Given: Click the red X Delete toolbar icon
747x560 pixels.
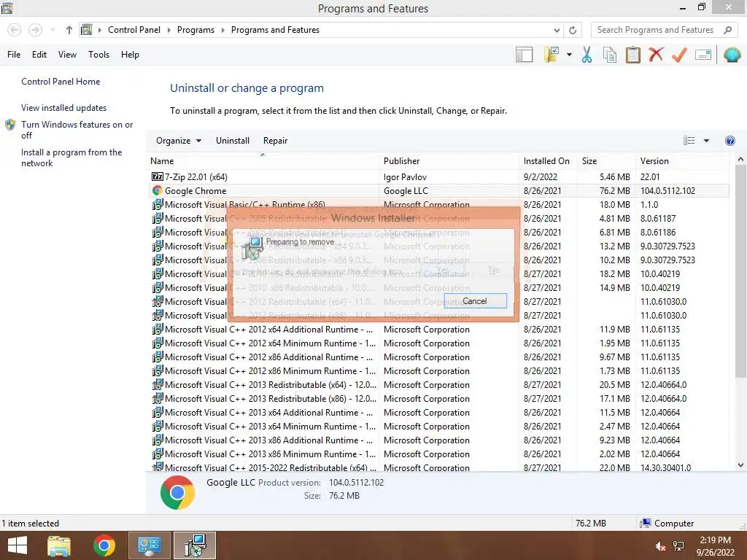Looking at the screenshot, I should point(656,54).
